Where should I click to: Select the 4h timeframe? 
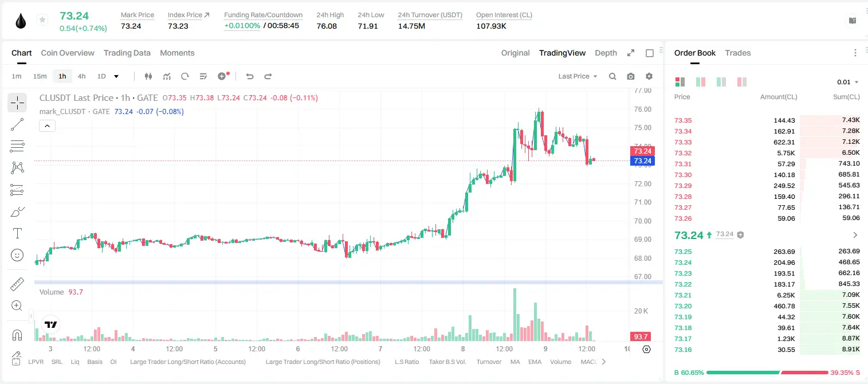pos(82,76)
